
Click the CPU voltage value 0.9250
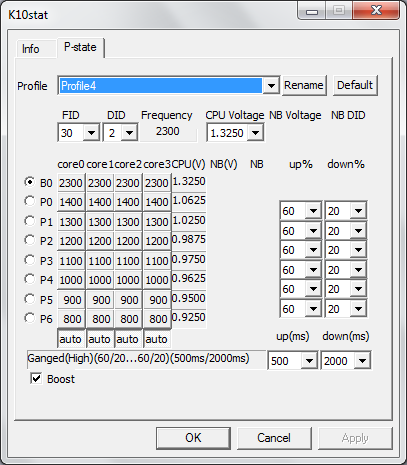[189, 317]
